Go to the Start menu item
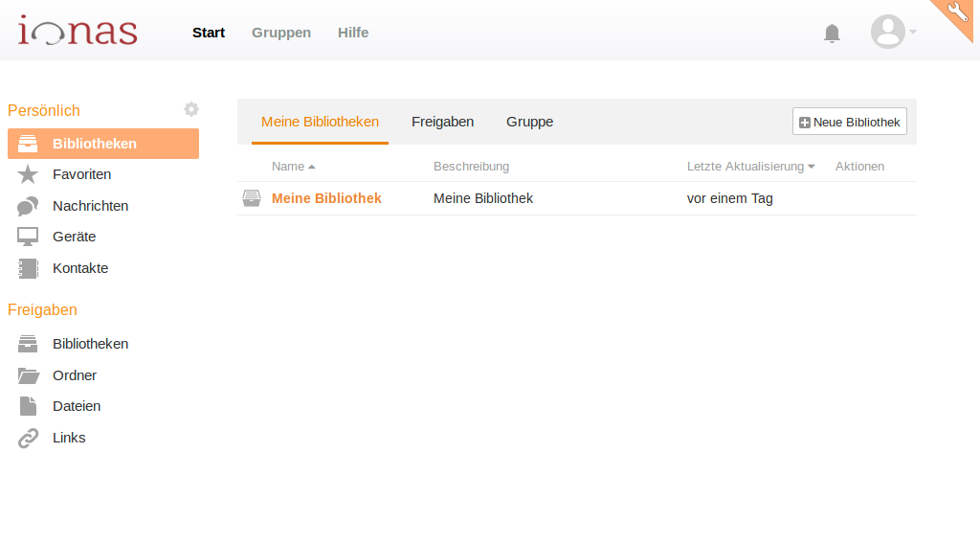Screen dimensions: 980x544 tap(208, 33)
